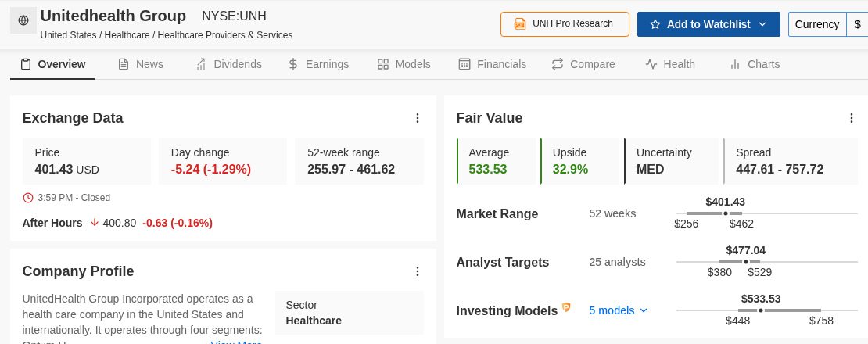Click the PDF icon in UNH Pro Research

point(520,23)
